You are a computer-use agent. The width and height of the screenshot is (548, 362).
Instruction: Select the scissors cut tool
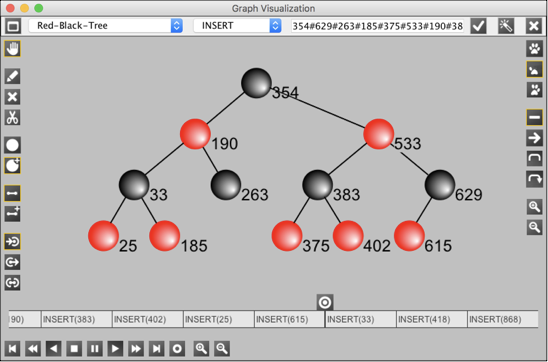pos(12,117)
